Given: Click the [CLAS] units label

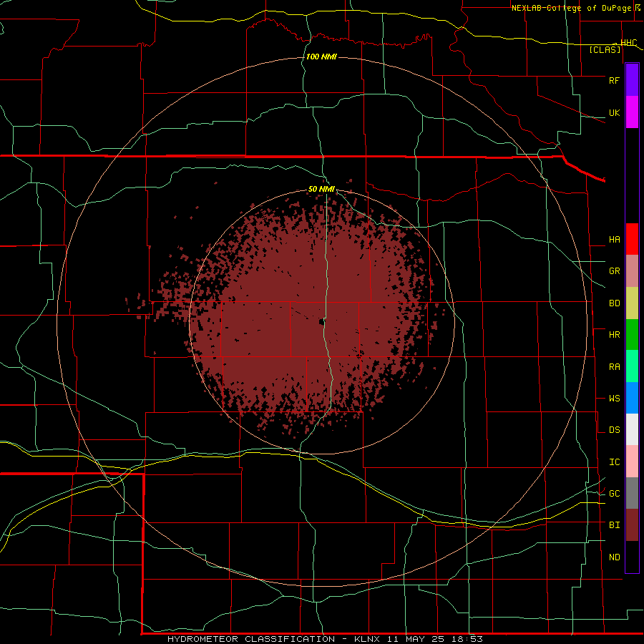Looking at the screenshot, I should click(x=605, y=49).
